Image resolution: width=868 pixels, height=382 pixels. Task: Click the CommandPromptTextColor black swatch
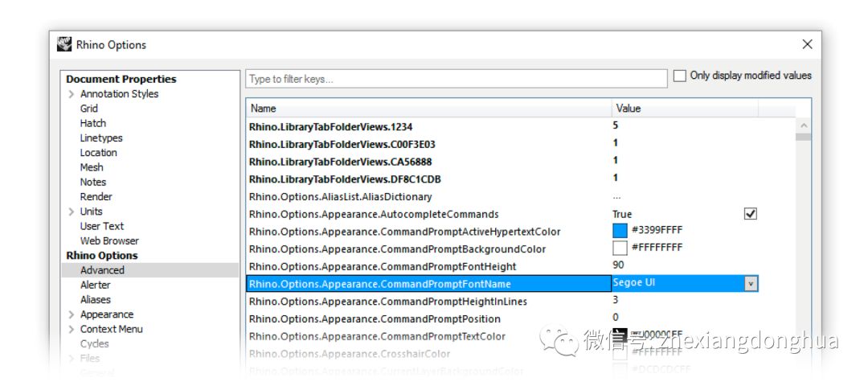point(620,335)
